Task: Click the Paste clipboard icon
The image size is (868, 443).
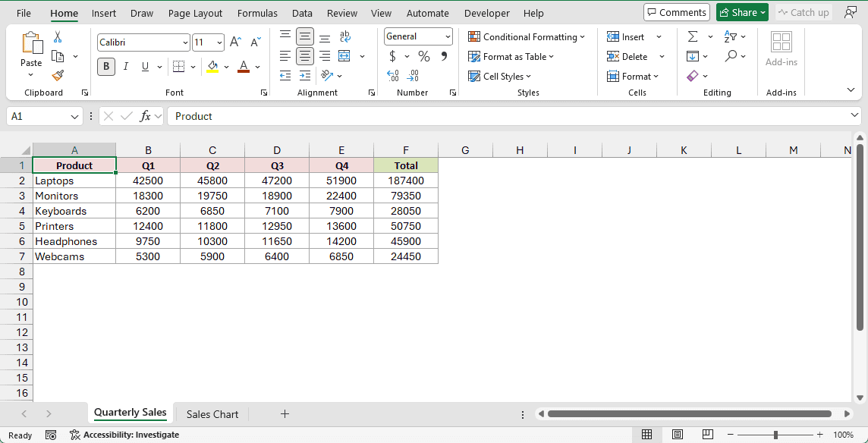Action: [31, 43]
